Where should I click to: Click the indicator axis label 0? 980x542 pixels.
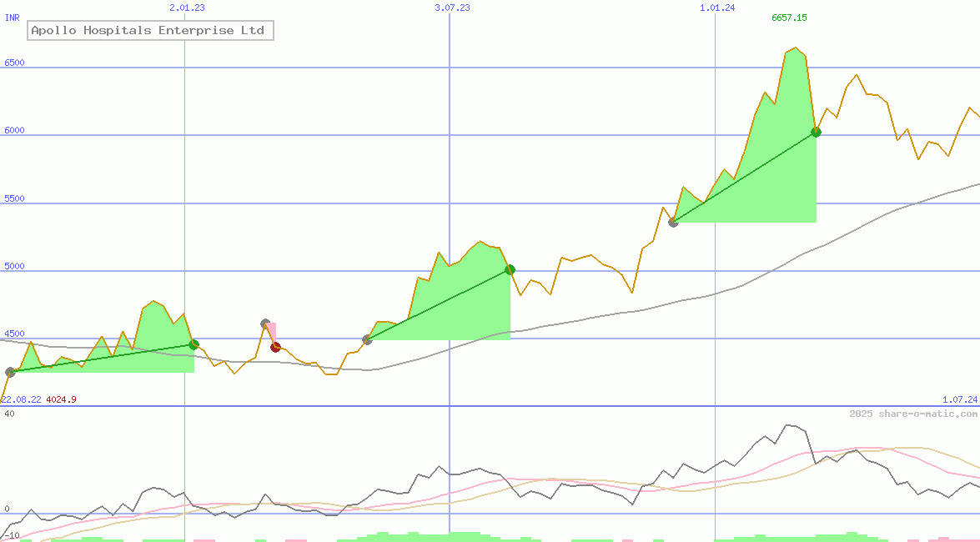[7, 509]
